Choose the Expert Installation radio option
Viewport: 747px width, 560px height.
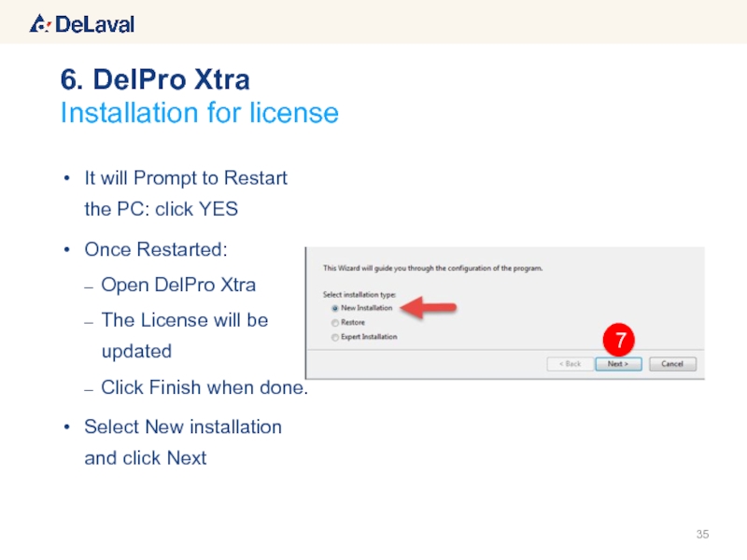pos(335,337)
